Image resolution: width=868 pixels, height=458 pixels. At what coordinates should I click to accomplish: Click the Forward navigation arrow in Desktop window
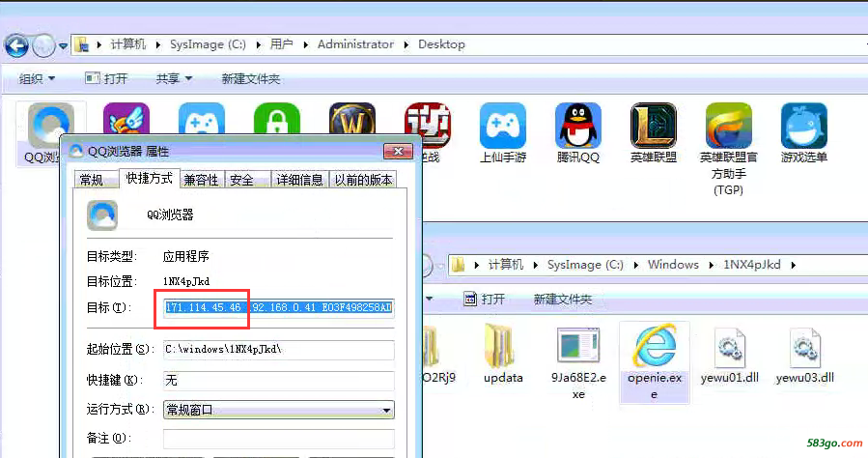43,45
